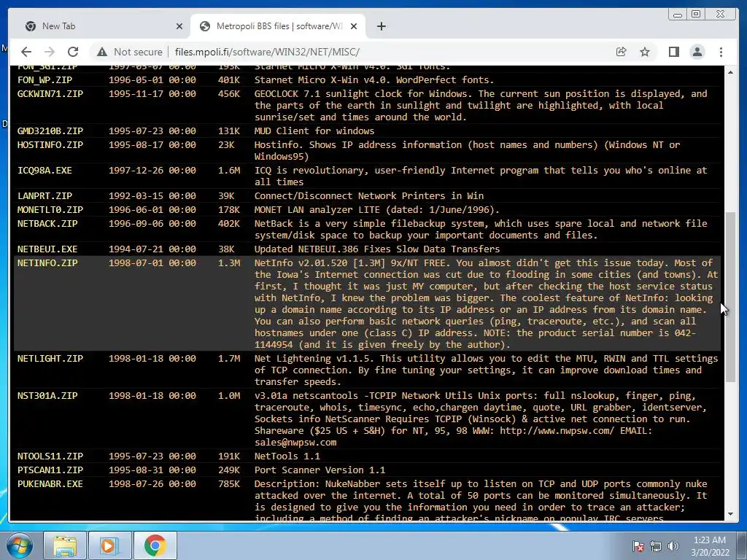Launch Windows Media Player from taskbar
747x560 pixels.
pyautogui.click(x=109, y=545)
